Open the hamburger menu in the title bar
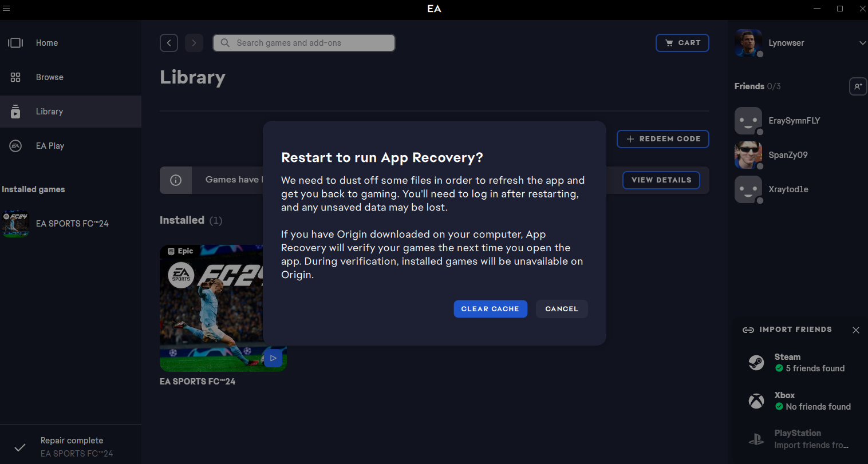868x464 pixels. pyautogui.click(x=7, y=9)
